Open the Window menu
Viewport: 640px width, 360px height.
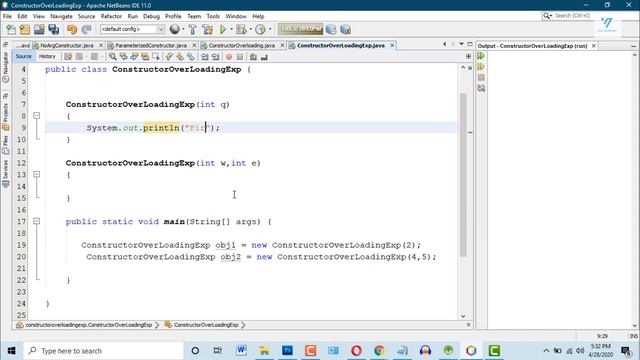pos(236,16)
